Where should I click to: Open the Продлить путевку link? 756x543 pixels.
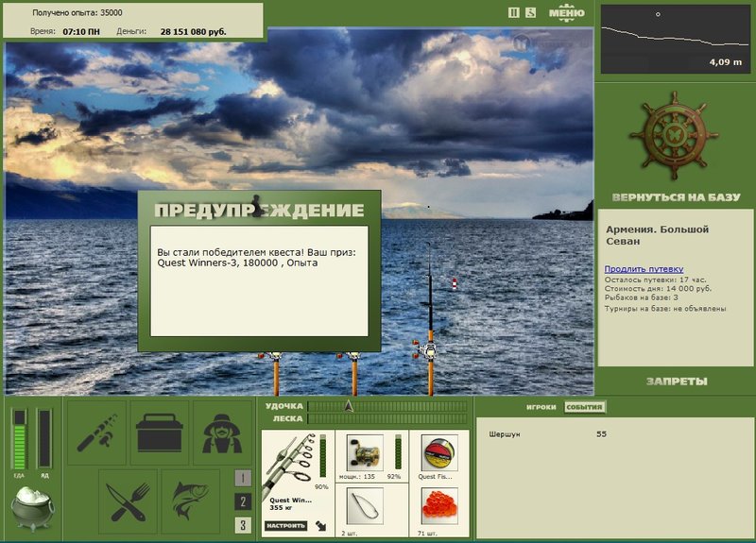coord(644,269)
